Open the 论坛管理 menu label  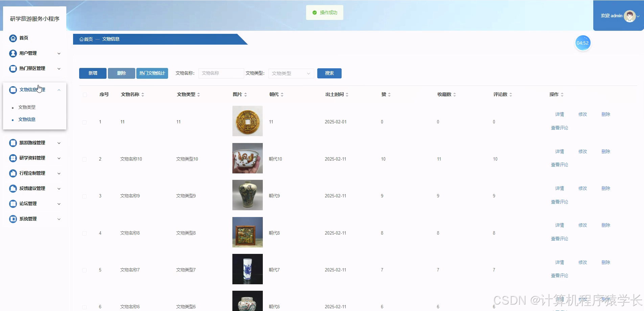[28, 204]
